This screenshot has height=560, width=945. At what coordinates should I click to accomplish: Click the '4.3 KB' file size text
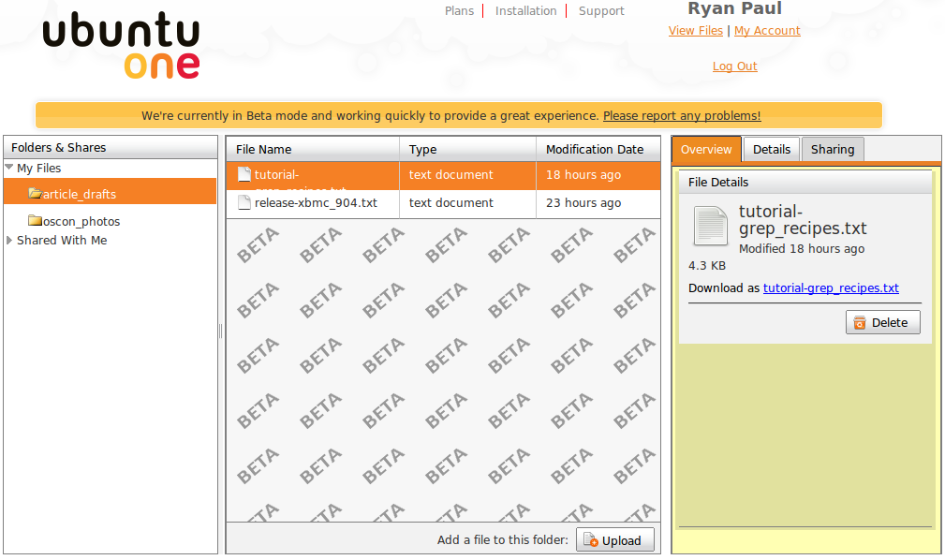(707, 266)
